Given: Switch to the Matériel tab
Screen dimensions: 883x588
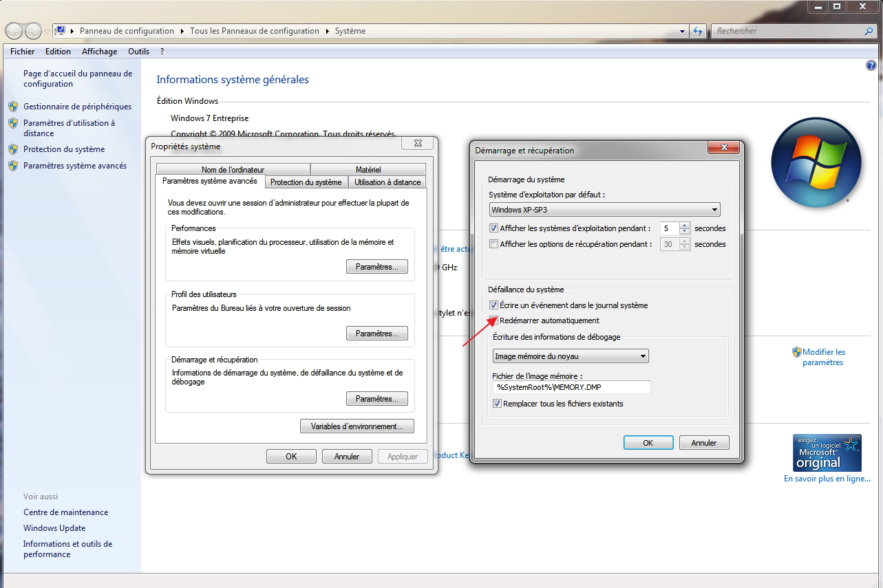Looking at the screenshot, I should pos(368,170).
